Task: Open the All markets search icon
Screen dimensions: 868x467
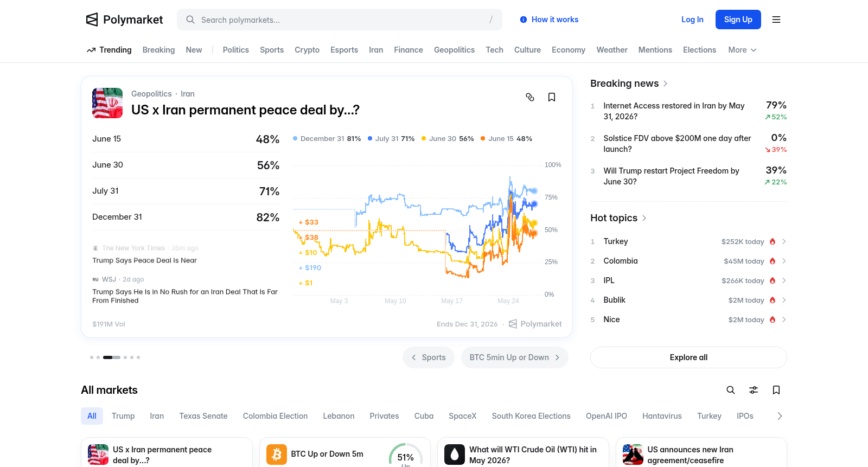Action: tap(731, 390)
